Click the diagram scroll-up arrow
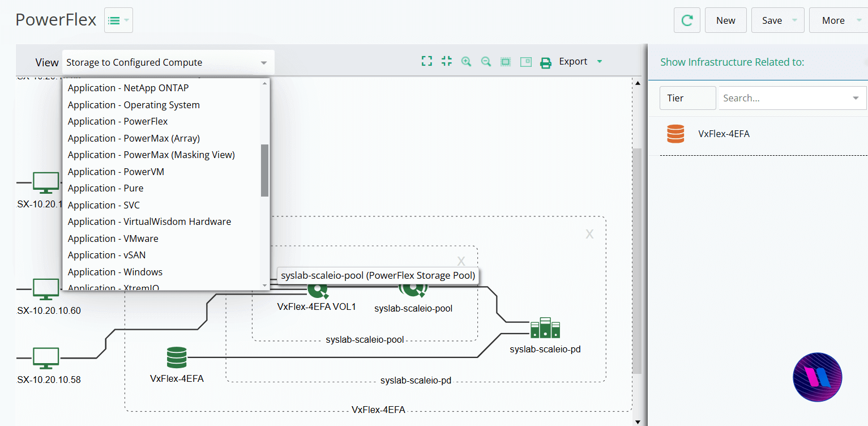The width and height of the screenshot is (868, 426). tap(637, 83)
